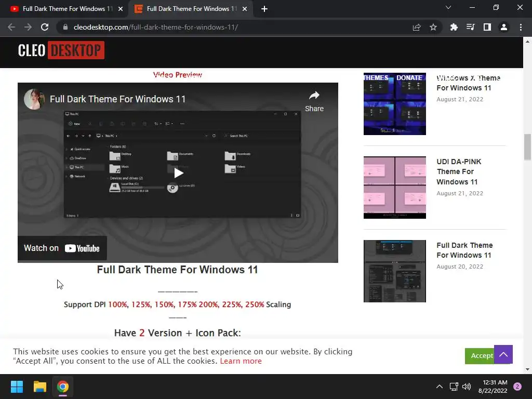This screenshot has height=399, width=532.
Task: Reload the current page
Action: click(45, 27)
